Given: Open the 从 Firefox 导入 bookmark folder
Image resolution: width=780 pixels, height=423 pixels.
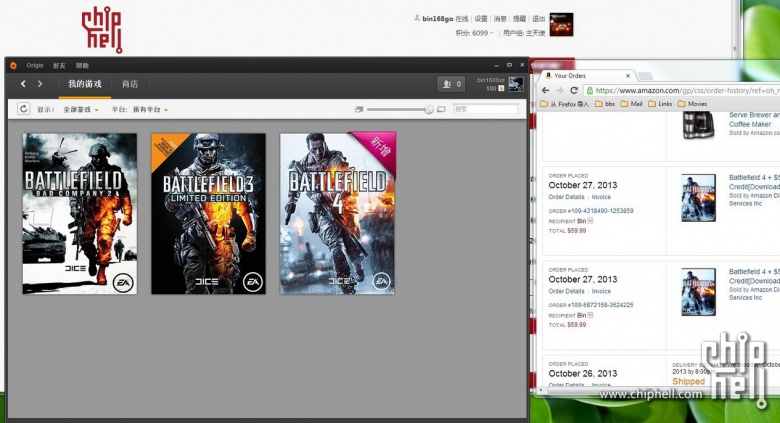Looking at the screenshot, I should (565, 104).
